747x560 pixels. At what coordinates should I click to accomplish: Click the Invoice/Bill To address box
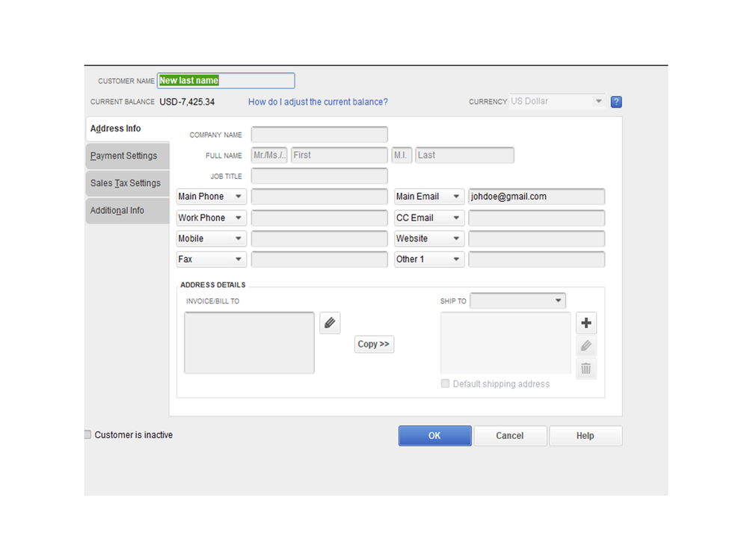(249, 343)
